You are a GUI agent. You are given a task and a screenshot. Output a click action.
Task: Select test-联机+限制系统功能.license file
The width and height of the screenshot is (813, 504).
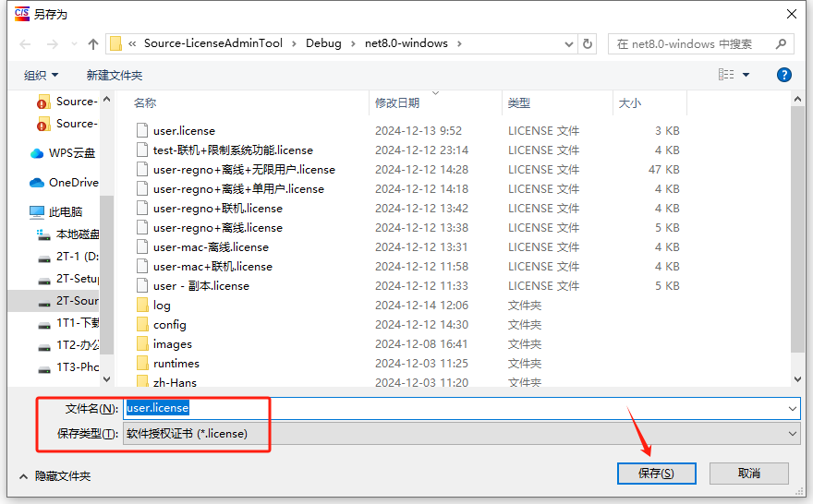[x=234, y=150]
